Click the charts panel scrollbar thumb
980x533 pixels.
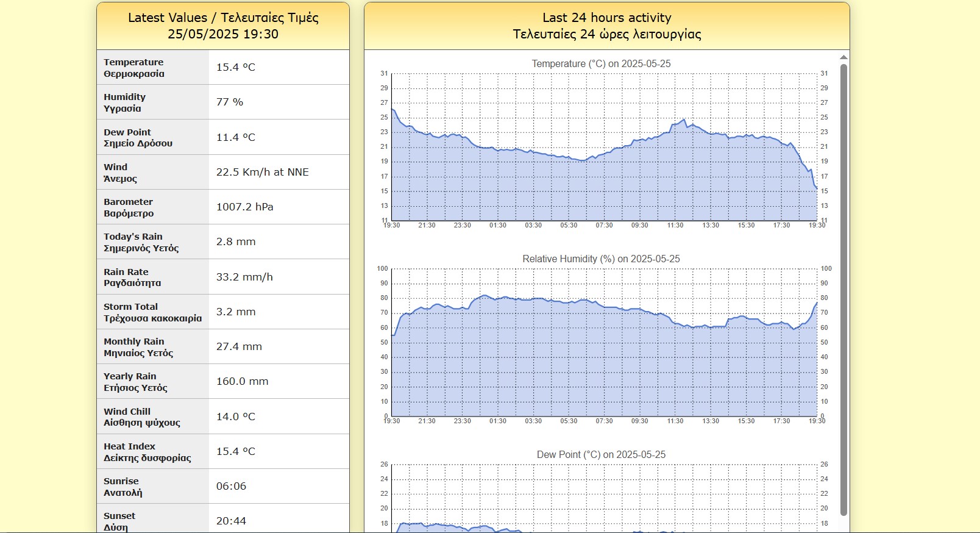coord(843,290)
